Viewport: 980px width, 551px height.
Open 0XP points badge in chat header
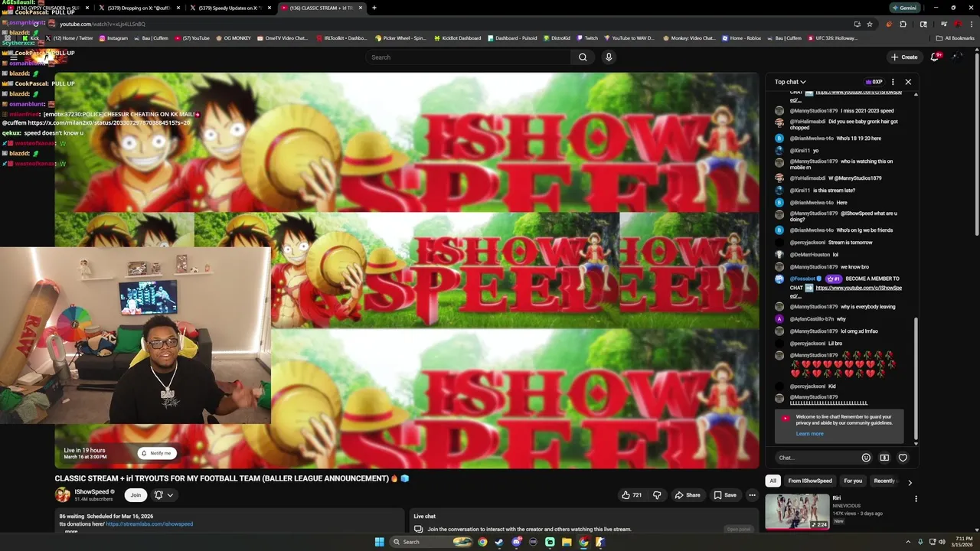[x=874, y=82]
